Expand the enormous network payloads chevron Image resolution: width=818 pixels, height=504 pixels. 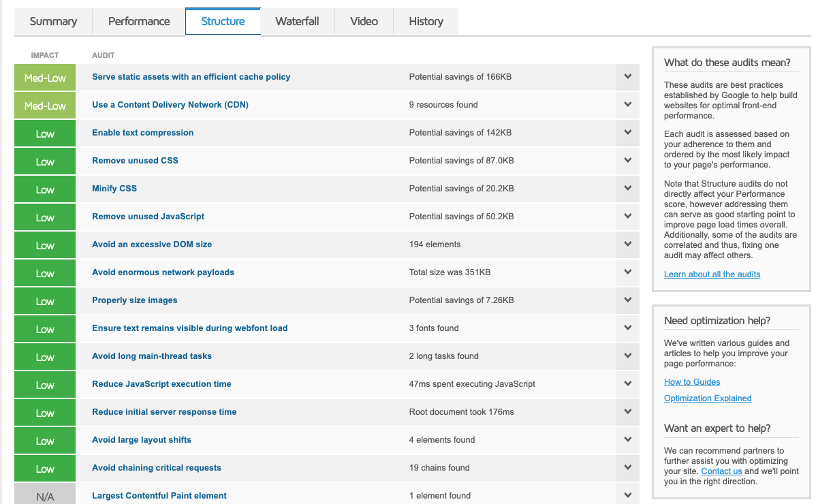tap(628, 272)
